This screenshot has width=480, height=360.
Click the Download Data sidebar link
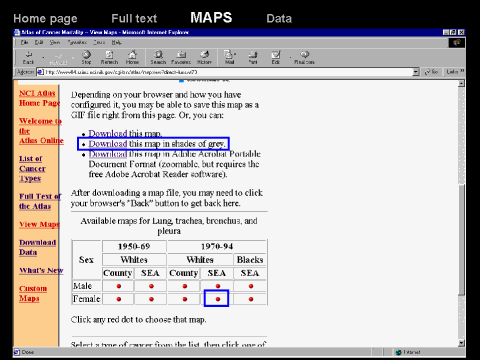click(37, 247)
